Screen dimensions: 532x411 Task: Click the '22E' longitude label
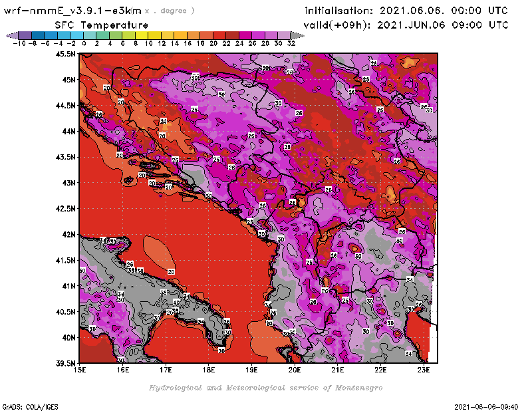pos(380,370)
